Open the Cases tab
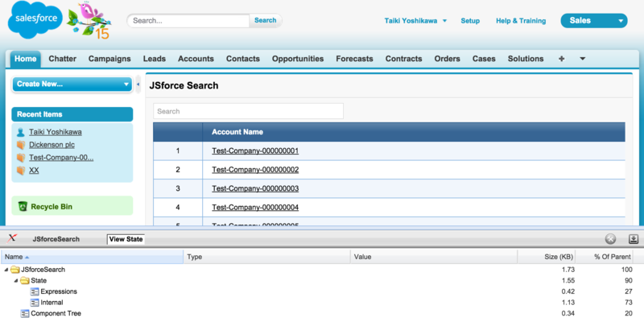This screenshot has width=644, height=326. (484, 59)
